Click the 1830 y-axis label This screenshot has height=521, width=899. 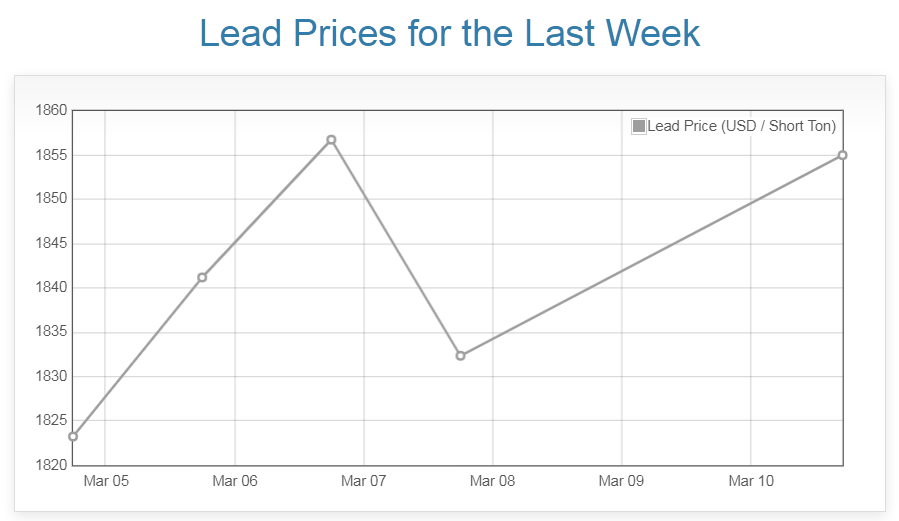tap(50, 376)
